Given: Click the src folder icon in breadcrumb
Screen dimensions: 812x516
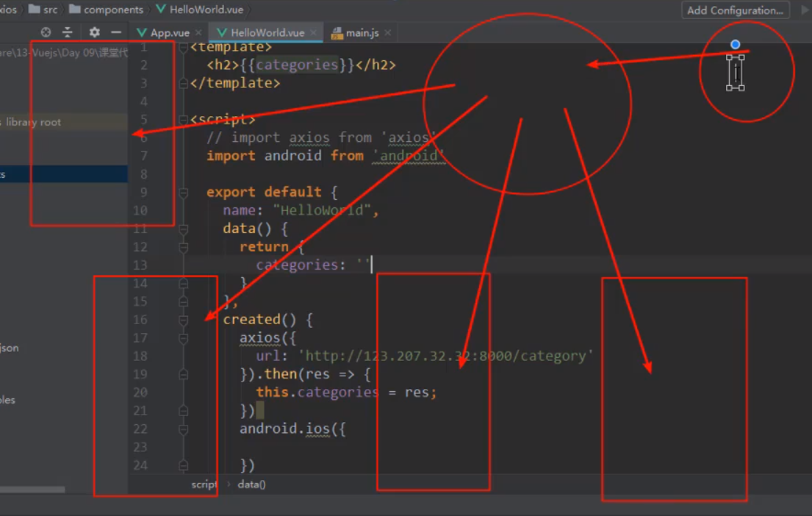Looking at the screenshot, I should point(35,10).
